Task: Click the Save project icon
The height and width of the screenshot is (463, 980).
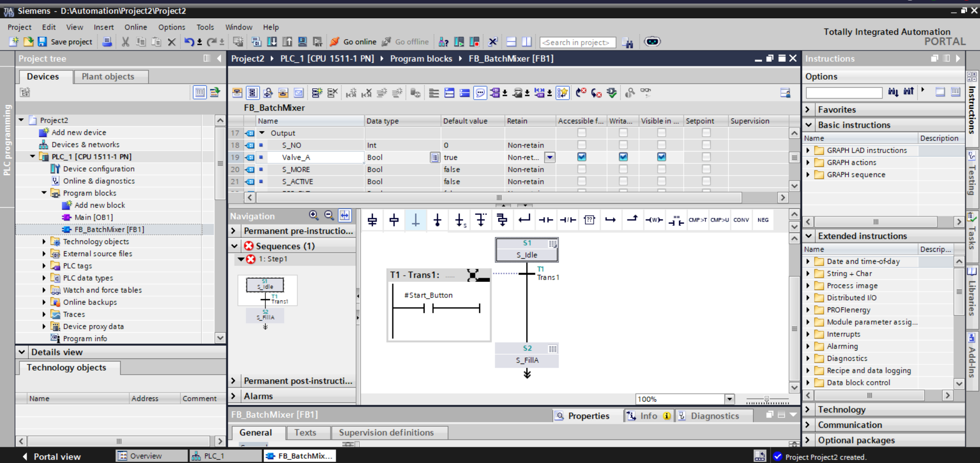Action: tap(42, 42)
